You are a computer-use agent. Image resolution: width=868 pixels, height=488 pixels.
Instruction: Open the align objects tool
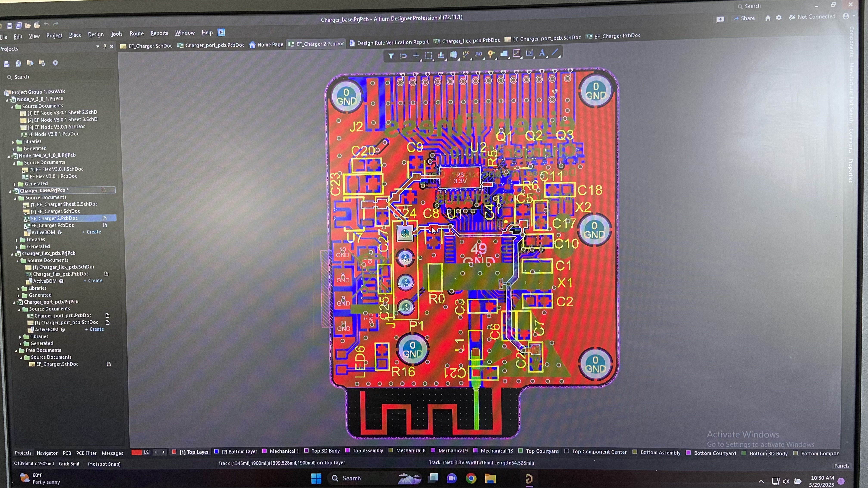point(441,55)
